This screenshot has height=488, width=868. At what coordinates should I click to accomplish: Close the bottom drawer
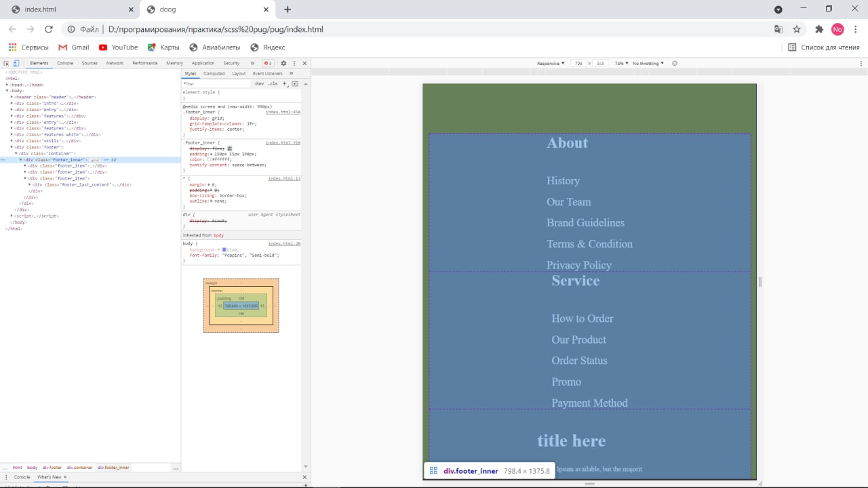(304, 477)
